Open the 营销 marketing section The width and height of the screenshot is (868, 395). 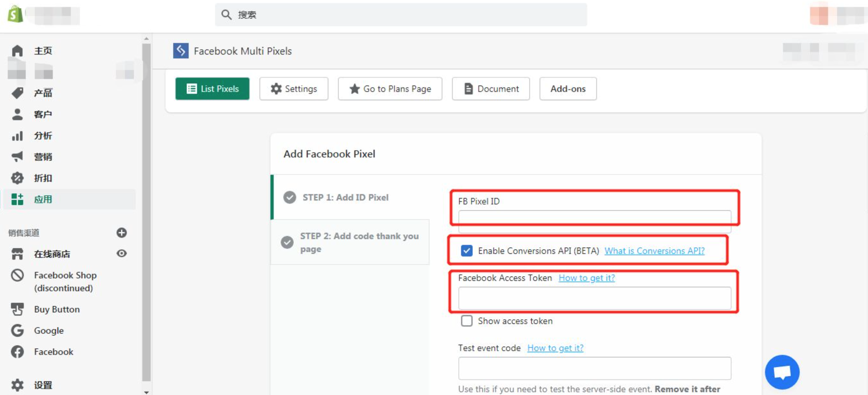(43, 157)
